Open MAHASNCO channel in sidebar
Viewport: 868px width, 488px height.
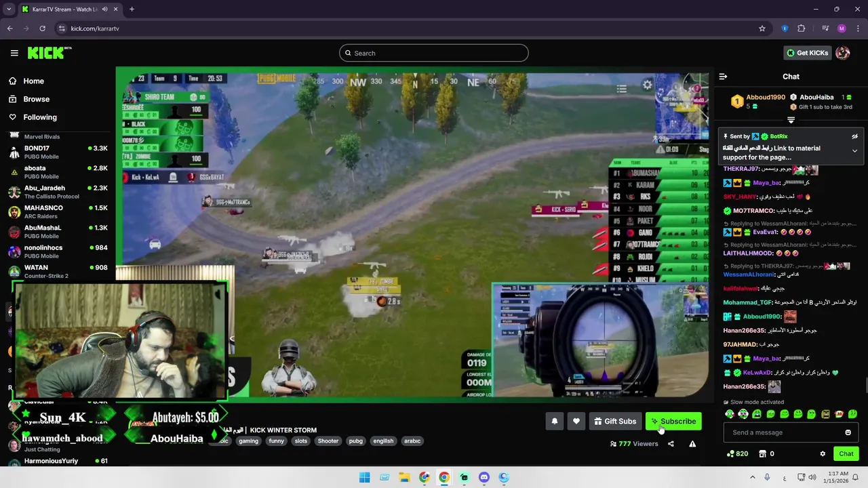click(x=58, y=211)
